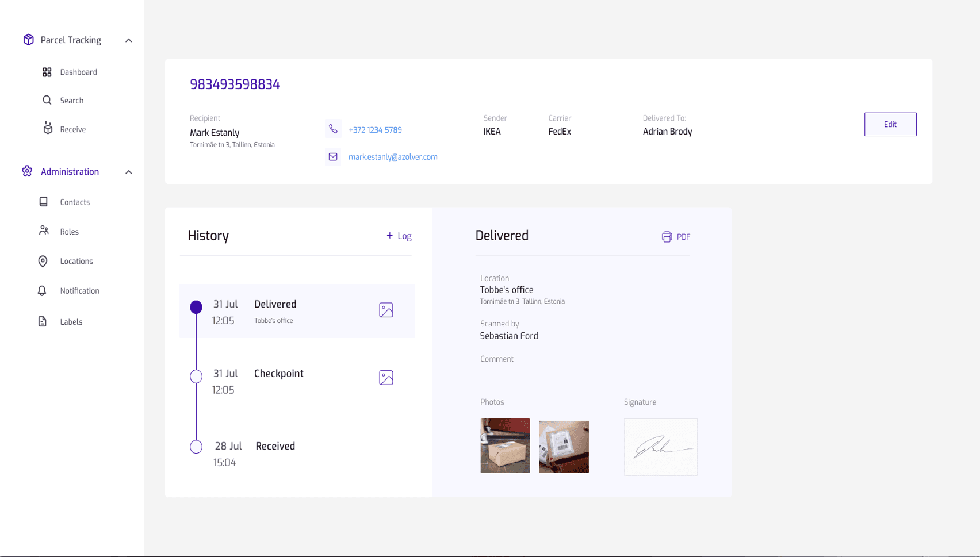
Task: Collapse the Parcel Tracking section
Action: click(x=129, y=40)
